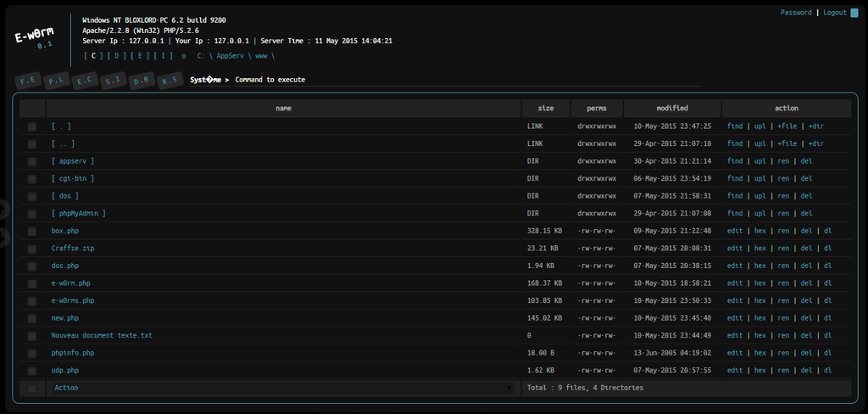Download e-w0rms.php with dl

827,300
